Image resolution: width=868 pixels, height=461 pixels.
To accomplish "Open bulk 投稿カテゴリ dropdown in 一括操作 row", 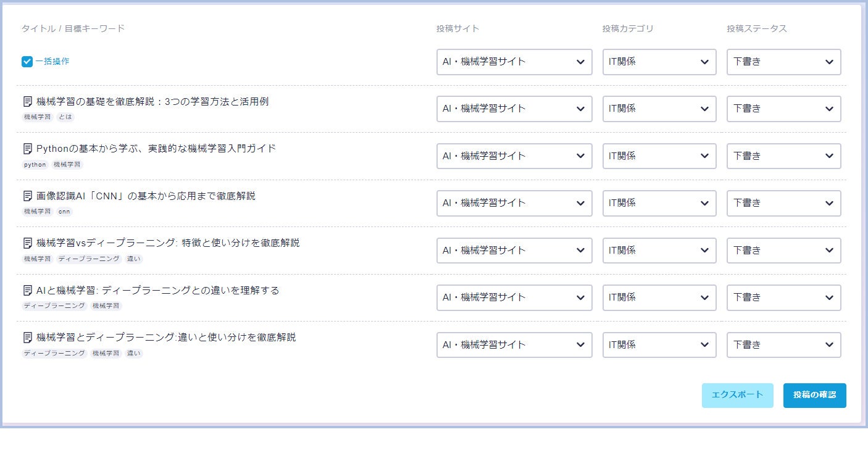I will 659,62.
